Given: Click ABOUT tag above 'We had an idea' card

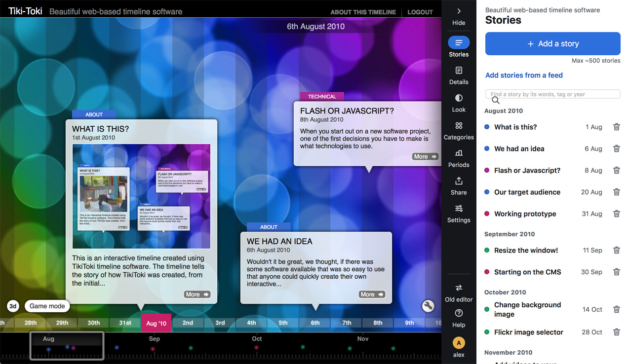Looking at the screenshot, I should (x=269, y=227).
